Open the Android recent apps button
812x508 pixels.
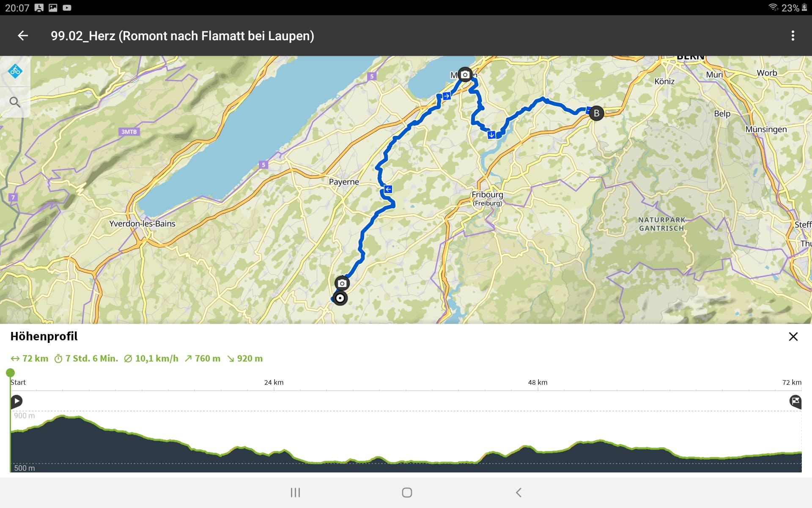(295, 492)
